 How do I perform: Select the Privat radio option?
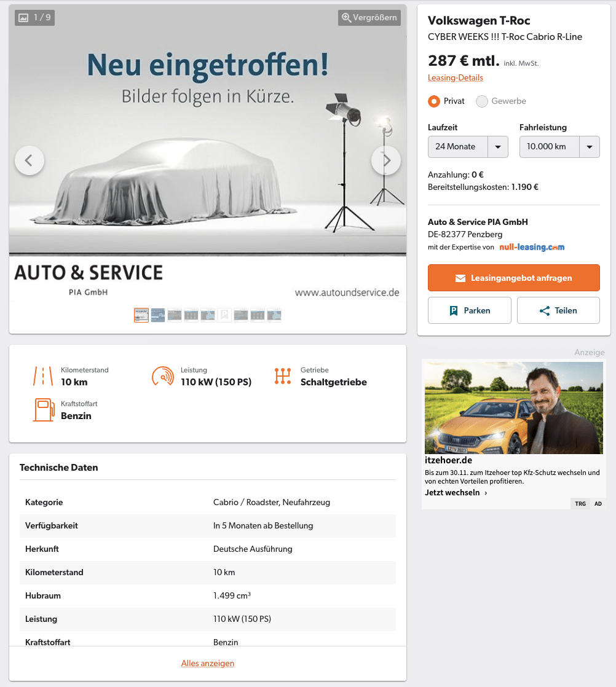434,101
